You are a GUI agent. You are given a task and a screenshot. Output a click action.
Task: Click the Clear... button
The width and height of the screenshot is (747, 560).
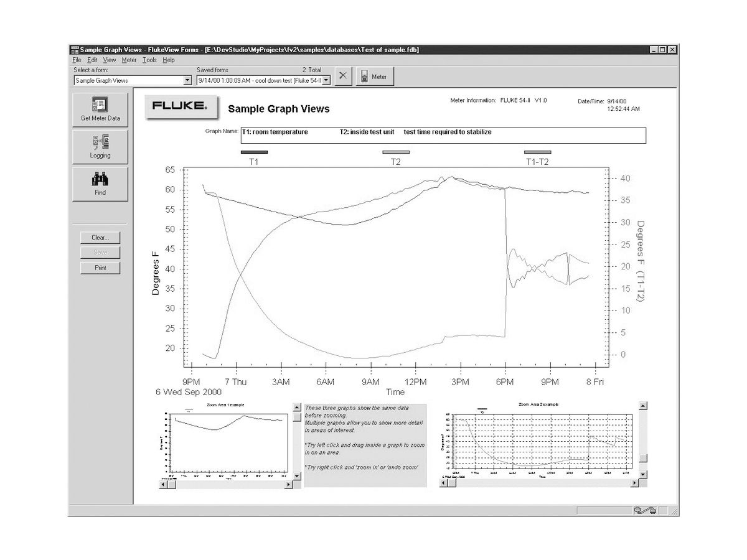[100, 237]
